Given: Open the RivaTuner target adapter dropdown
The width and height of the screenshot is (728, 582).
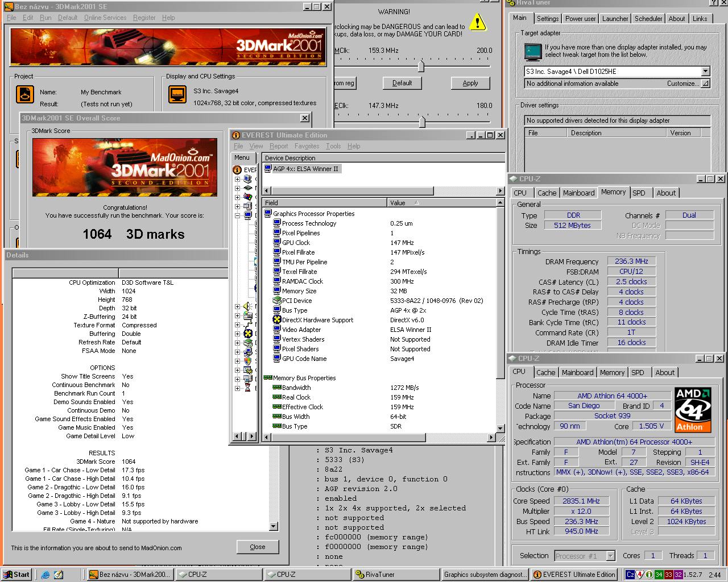Looking at the screenshot, I should 705,72.
